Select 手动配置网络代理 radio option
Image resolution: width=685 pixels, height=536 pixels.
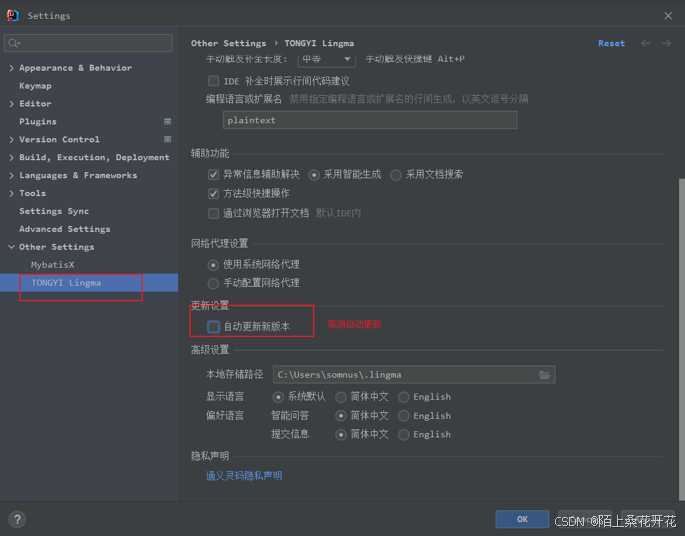213,284
